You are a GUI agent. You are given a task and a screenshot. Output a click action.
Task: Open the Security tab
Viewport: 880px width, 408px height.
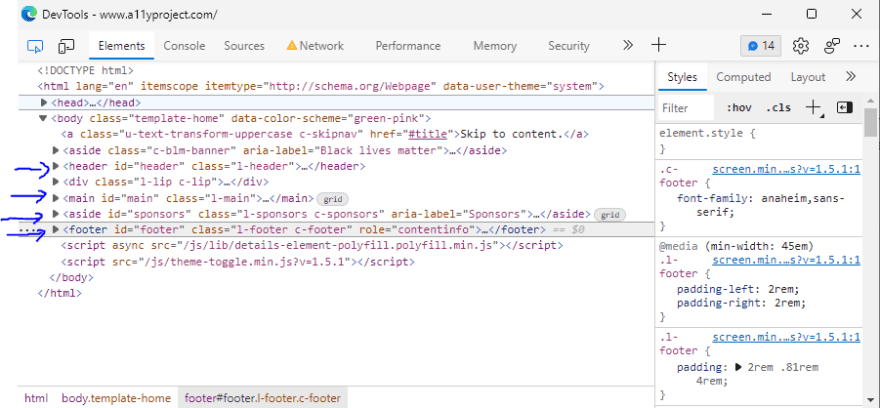(569, 46)
